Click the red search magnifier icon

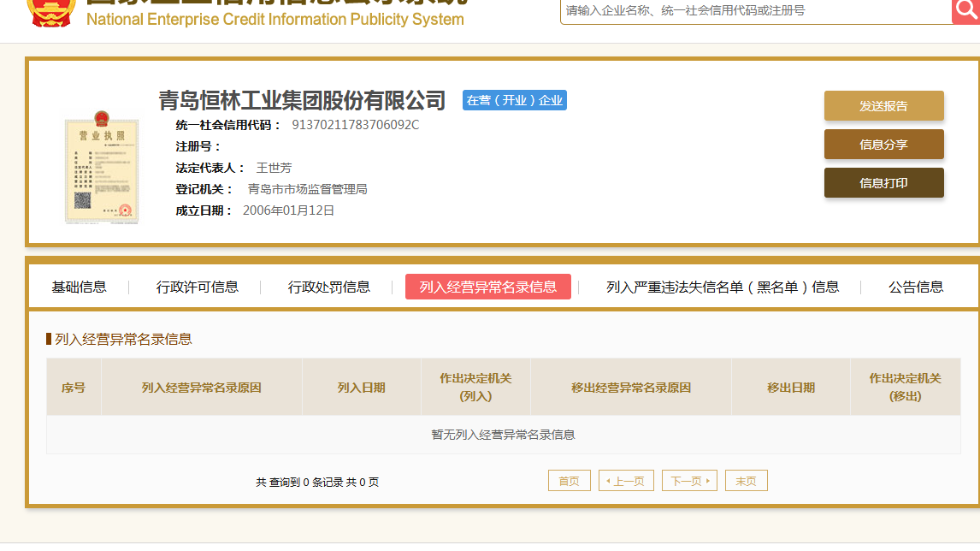[965, 11]
